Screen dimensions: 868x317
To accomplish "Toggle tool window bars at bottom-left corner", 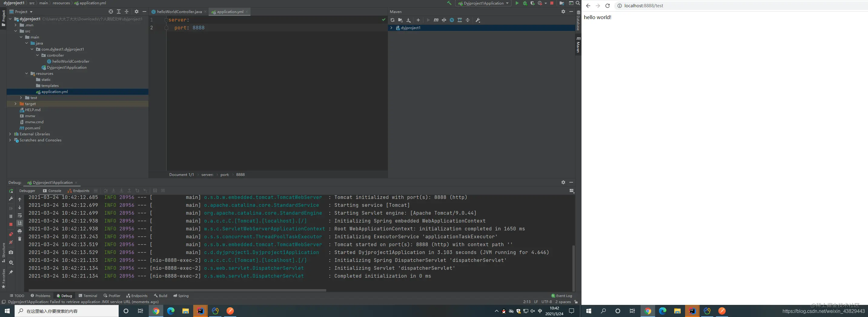I will [x=4, y=302].
